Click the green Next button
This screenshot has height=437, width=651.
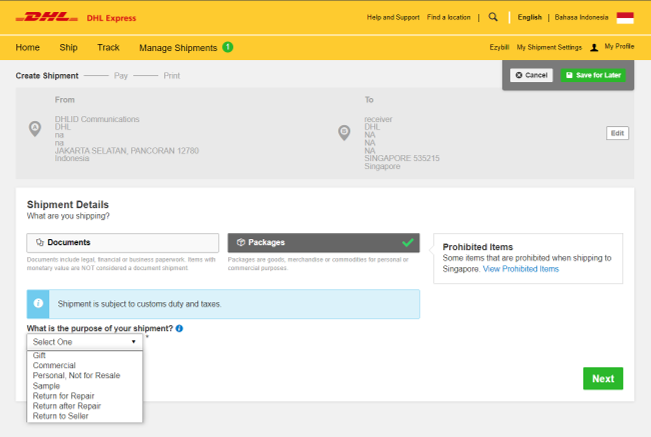tap(603, 378)
